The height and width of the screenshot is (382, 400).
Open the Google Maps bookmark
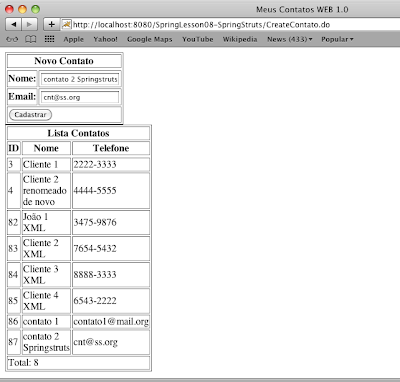[x=150, y=39]
